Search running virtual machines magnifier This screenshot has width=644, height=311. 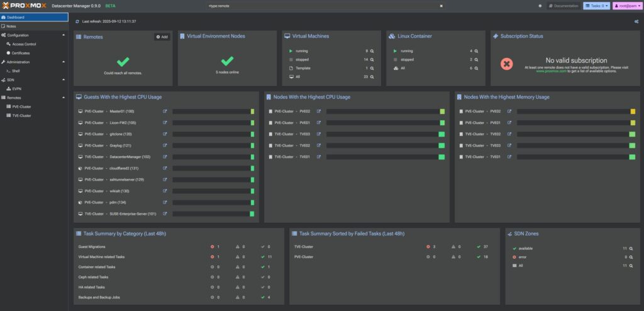click(372, 51)
